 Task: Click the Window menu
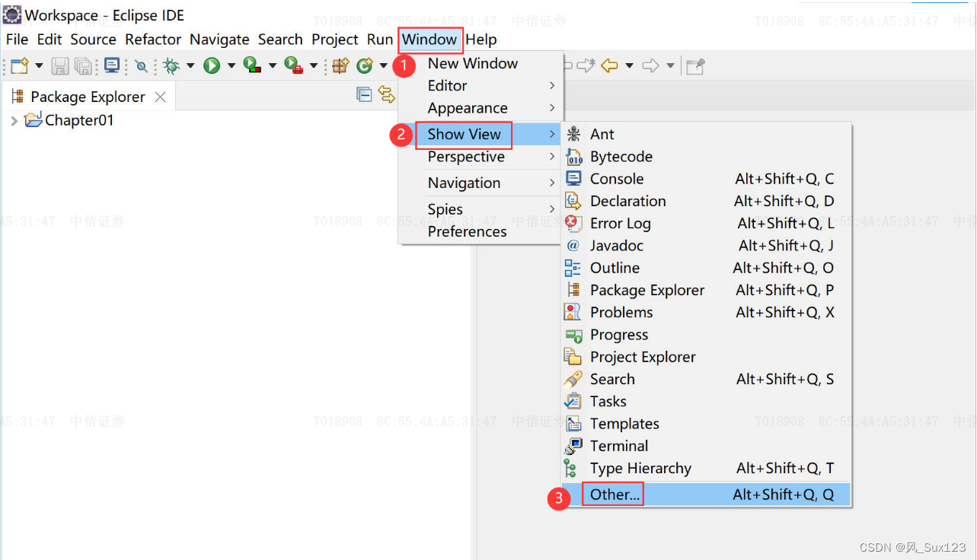pos(430,40)
